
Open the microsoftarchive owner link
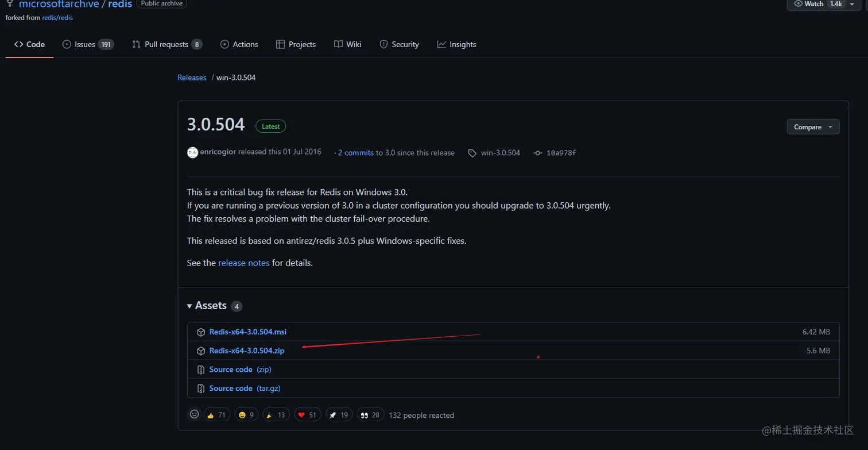[59, 4]
